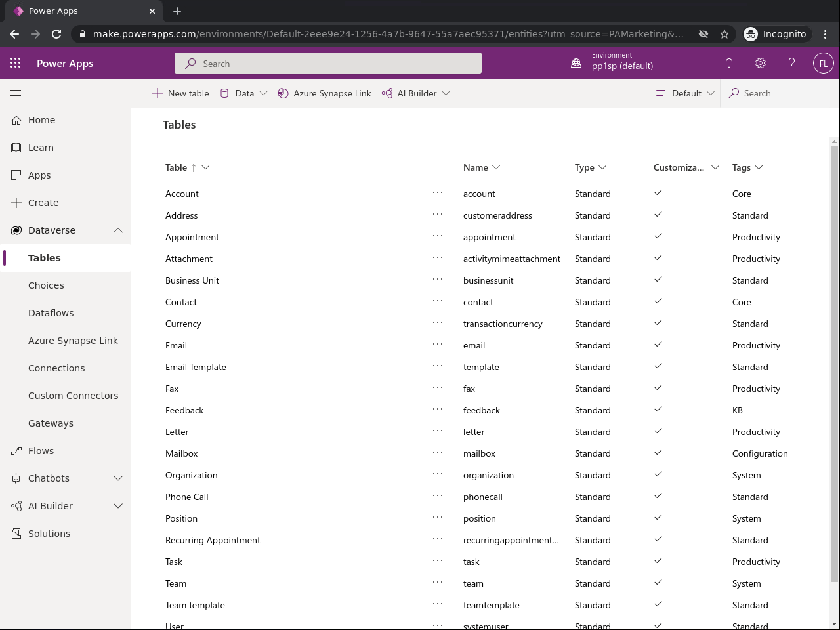Open more options for Account table
Screen dimensions: 840x630
pyautogui.click(x=438, y=193)
